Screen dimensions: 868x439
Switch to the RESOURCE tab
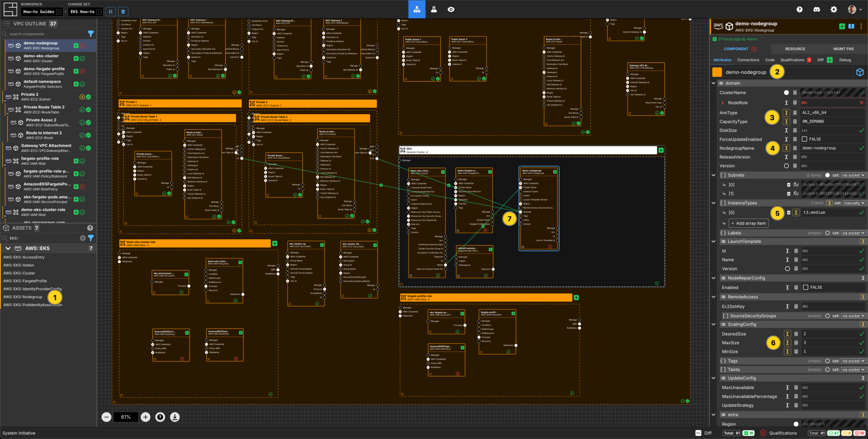(795, 49)
